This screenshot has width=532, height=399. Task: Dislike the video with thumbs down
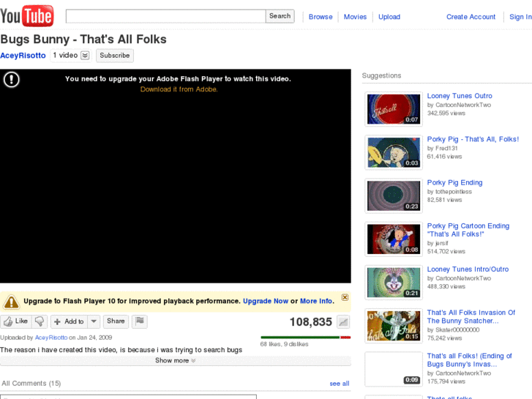[x=40, y=321]
